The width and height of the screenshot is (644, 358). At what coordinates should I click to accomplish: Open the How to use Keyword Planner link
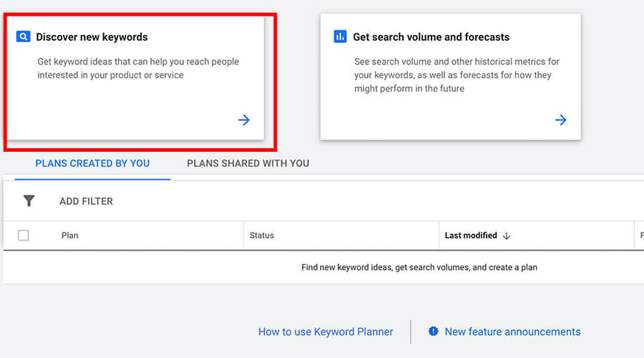point(326,332)
